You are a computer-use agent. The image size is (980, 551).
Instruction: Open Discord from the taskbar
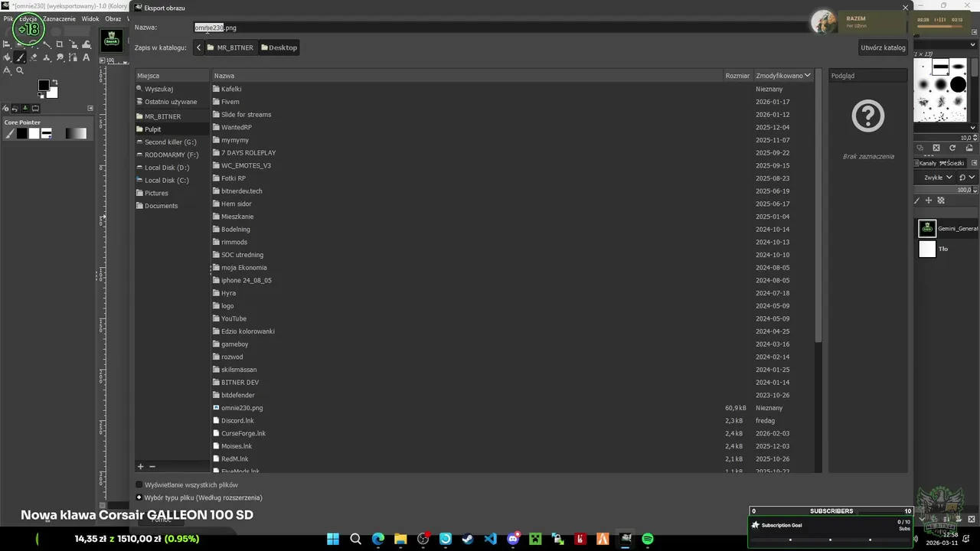(x=513, y=539)
